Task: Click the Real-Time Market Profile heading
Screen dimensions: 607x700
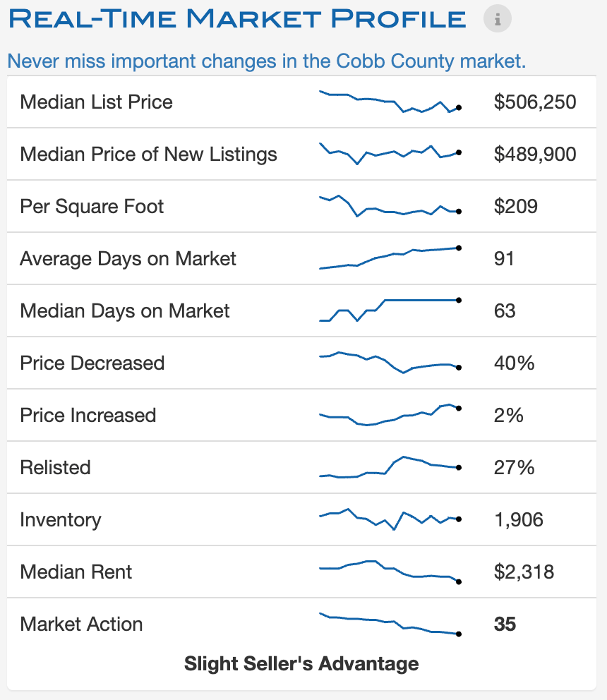Action: click(x=238, y=19)
